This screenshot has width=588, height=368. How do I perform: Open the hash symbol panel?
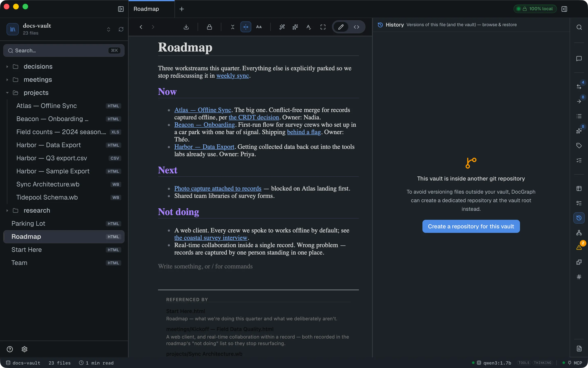(x=579, y=277)
